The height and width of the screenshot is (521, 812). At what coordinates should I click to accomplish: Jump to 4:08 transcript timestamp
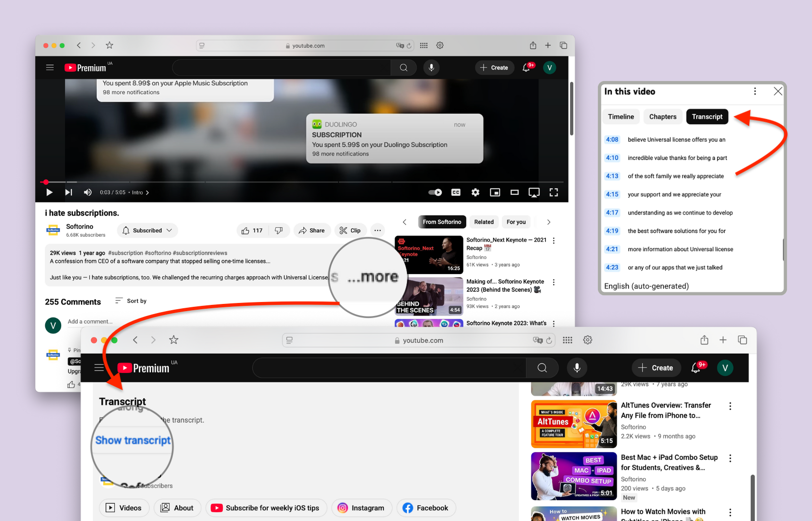612,139
